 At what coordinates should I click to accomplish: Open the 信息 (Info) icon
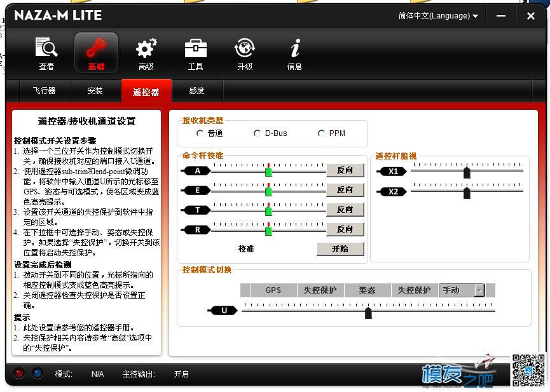(x=294, y=53)
